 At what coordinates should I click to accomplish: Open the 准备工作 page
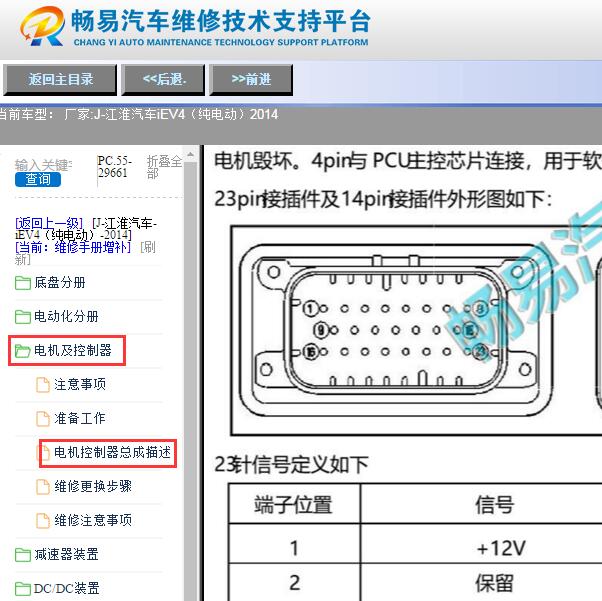coord(80,418)
